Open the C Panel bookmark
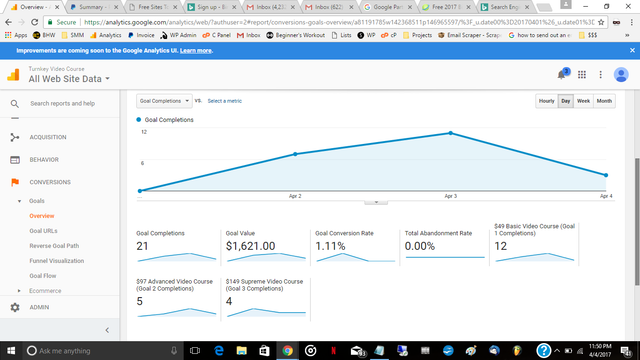The image size is (640, 360). pyautogui.click(x=217, y=36)
